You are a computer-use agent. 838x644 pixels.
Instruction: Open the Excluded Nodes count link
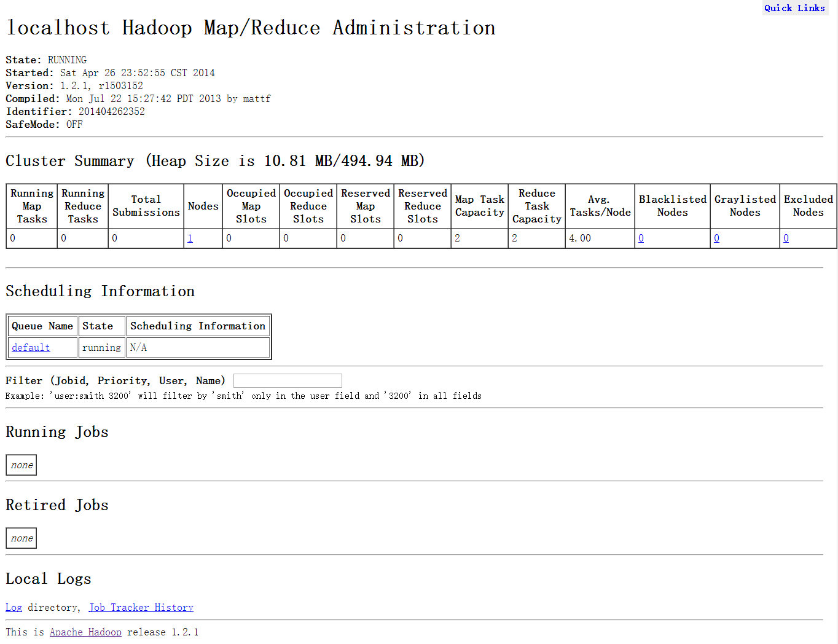coord(786,238)
